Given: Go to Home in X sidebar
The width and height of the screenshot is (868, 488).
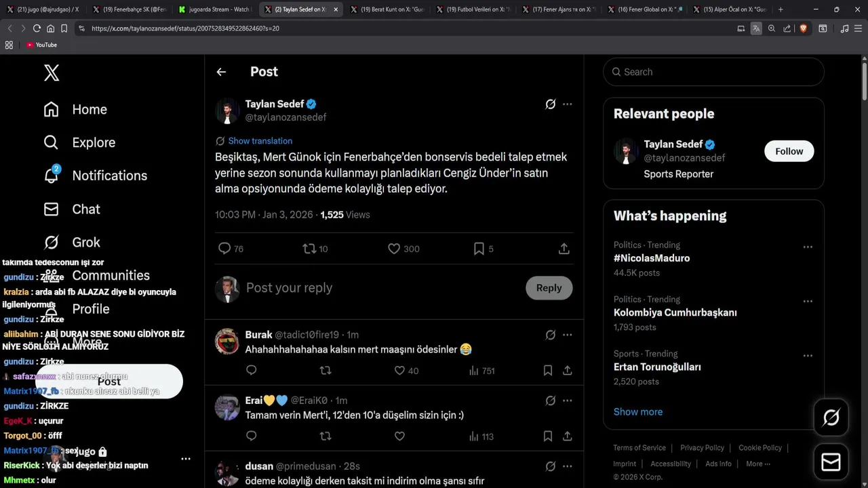Looking at the screenshot, I should coord(75,110).
